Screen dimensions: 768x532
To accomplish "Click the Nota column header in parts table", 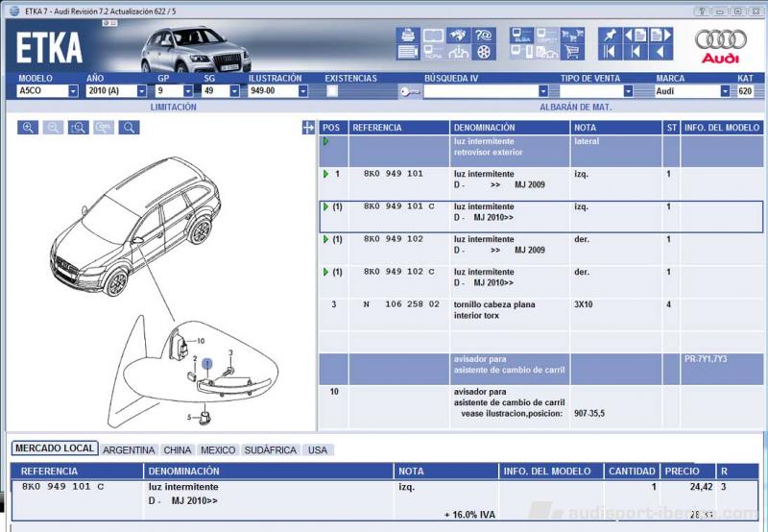I will tap(615, 128).
